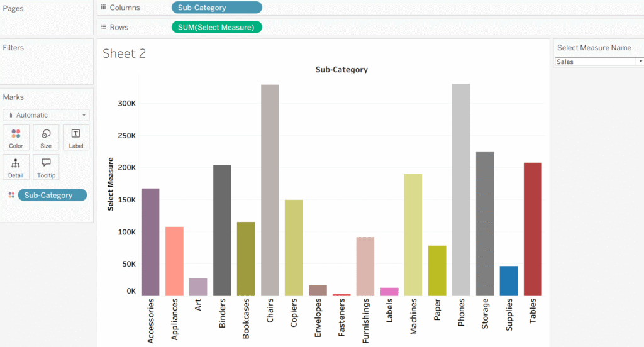Screen dimensions: 644x347
Task: Click the Rows shelf icon
Action: click(x=103, y=27)
